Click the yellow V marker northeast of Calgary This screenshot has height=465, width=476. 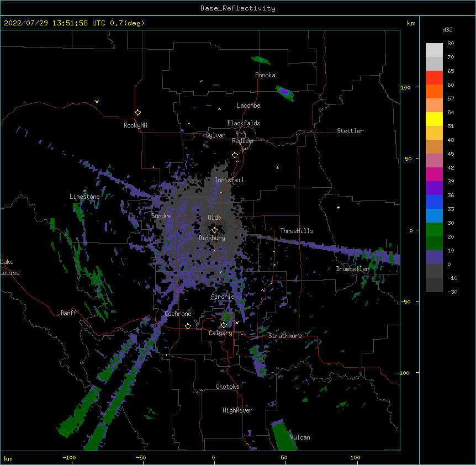pyautogui.click(x=237, y=323)
